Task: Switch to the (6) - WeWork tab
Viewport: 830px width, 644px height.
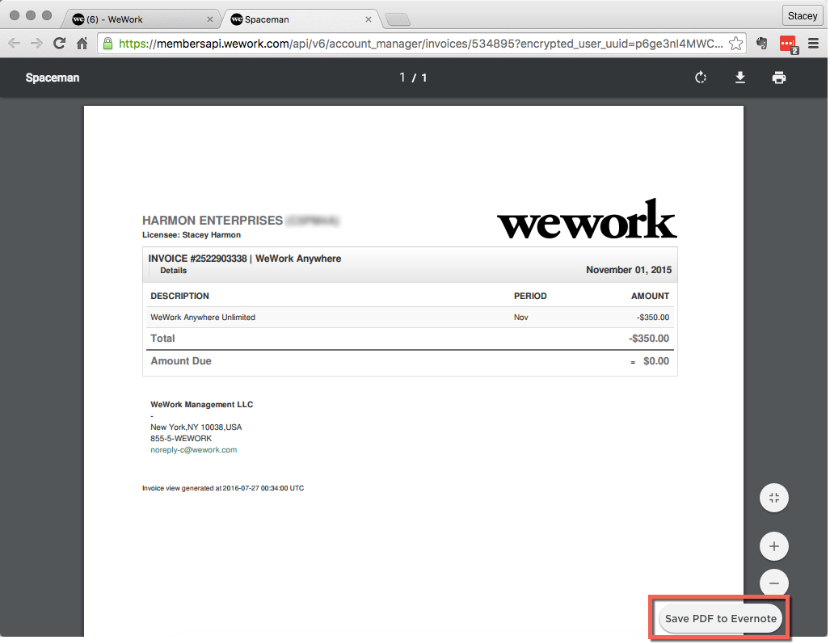Action: tap(141, 19)
